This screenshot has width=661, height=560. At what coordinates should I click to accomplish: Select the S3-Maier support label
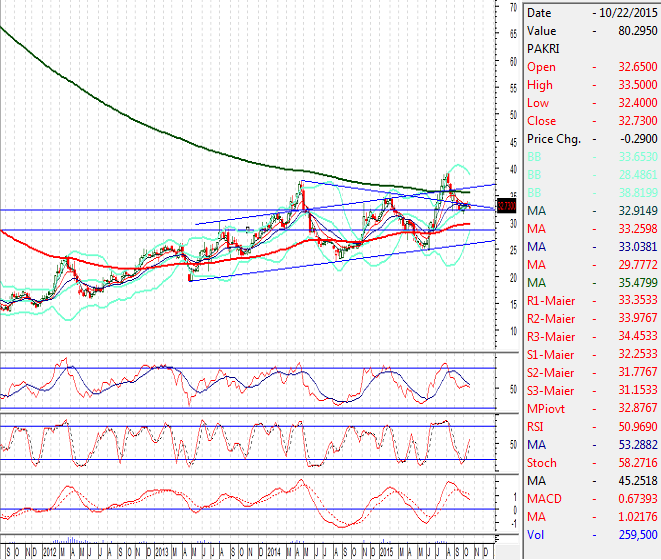(551, 391)
